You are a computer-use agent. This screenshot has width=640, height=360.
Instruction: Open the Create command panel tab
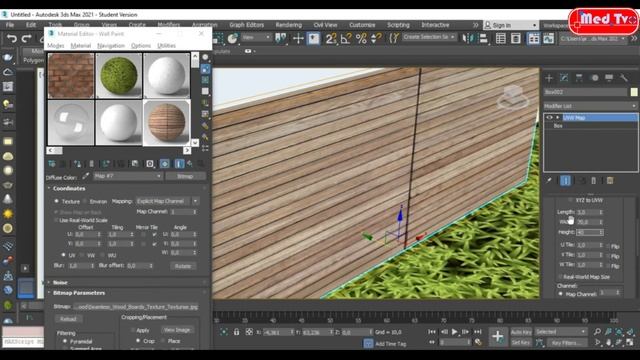549,78
